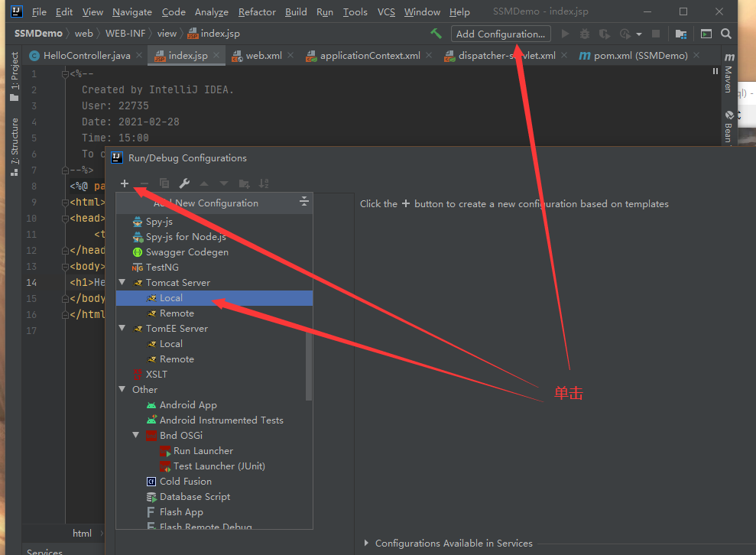Open the Refactor menu
The height and width of the screenshot is (555, 756).
click(x=257, y=11)
